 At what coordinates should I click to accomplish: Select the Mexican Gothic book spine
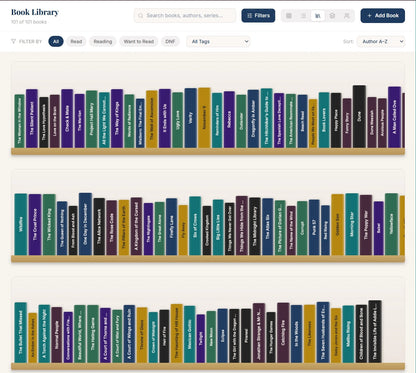point(190,334)
